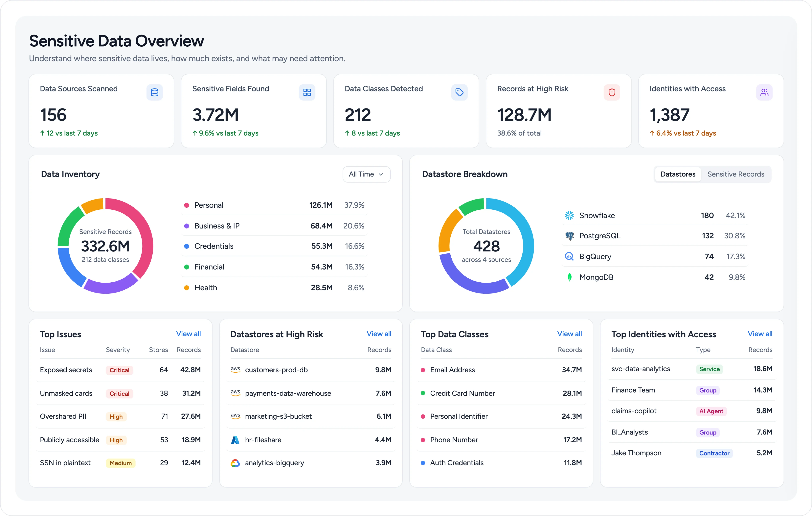Click the Data Inventory donut chart center
The width and height of the screenshot is (812, 516).
pyautogui.click(x=105, y=246)
